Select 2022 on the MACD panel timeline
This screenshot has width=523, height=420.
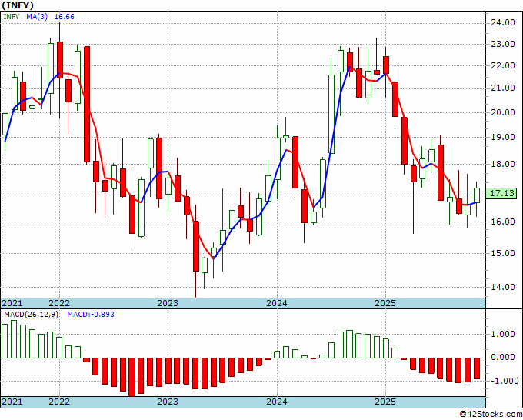[x=59, y=402]
